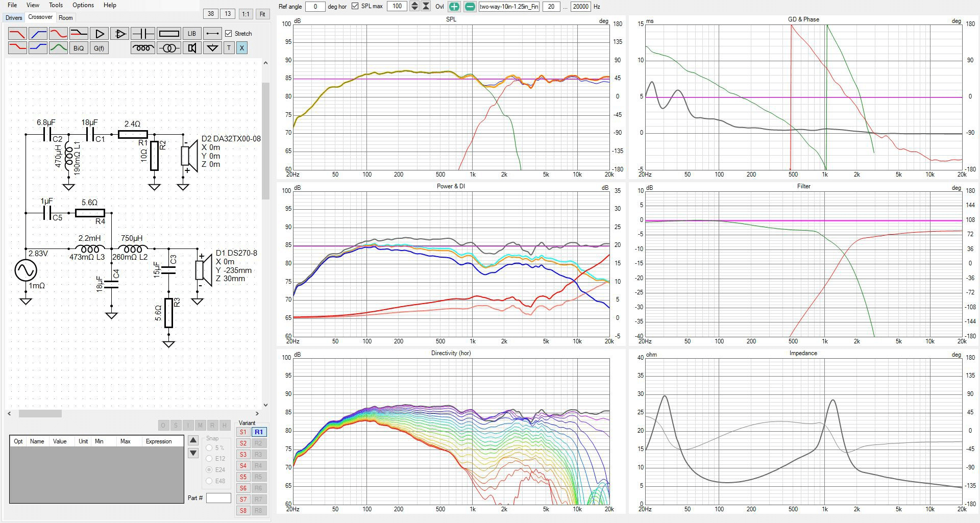Insert a BiQ biquad block
980x523 pixels.
(79, 48)
